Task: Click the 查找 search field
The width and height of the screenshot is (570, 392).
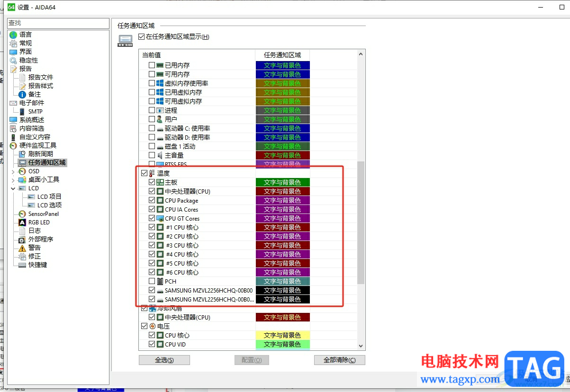Action: 58,23
